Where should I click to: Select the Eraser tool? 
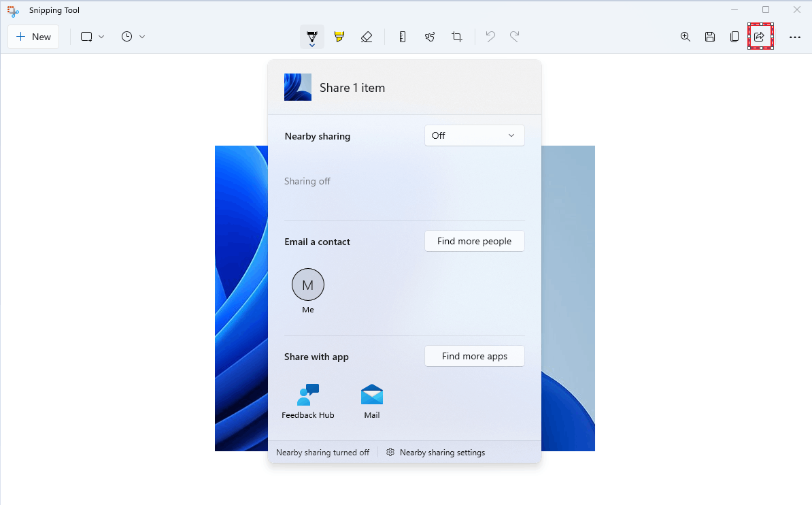pyautogui.click(x=367, y=37)
